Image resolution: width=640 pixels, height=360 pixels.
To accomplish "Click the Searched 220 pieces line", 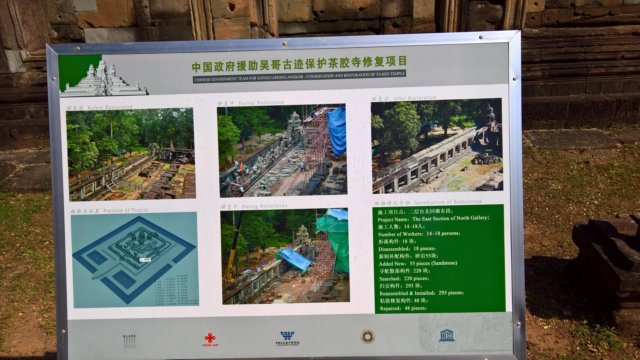I will coord(404,278).
